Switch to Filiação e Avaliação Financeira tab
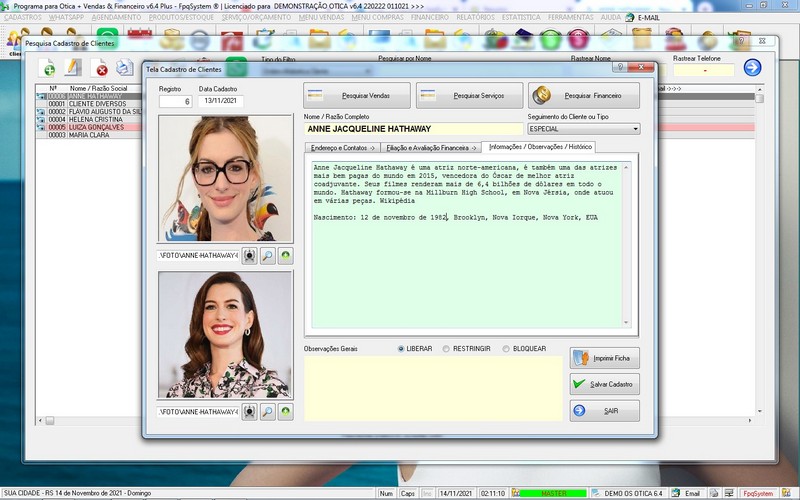Viewport: 800px width, 500px height. (x=431, y=148)
